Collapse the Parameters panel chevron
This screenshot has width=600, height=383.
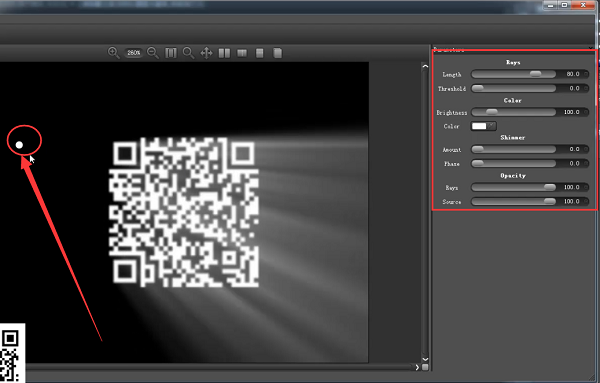591,48
